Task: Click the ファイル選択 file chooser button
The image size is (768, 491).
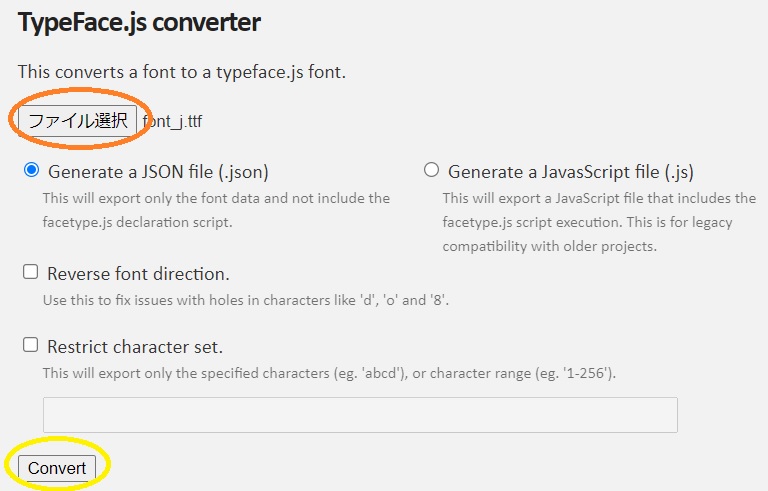Action: [78, 121]
